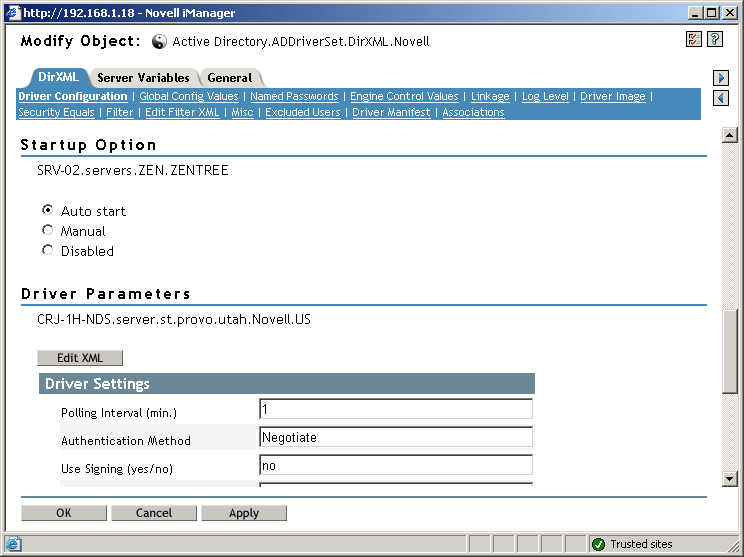
Task: Select the Manual startup option
Action: (x=47, y=230)
